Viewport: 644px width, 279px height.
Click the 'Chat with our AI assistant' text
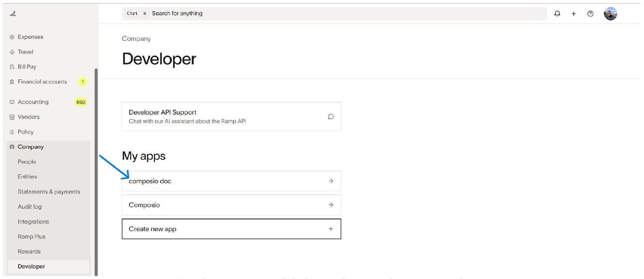188,121
